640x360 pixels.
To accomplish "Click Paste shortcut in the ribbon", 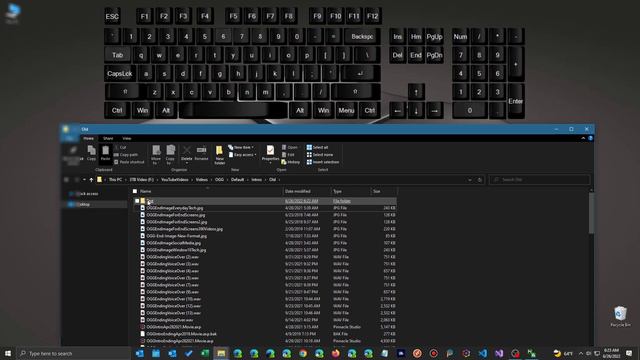I will (x=129, y=162).
